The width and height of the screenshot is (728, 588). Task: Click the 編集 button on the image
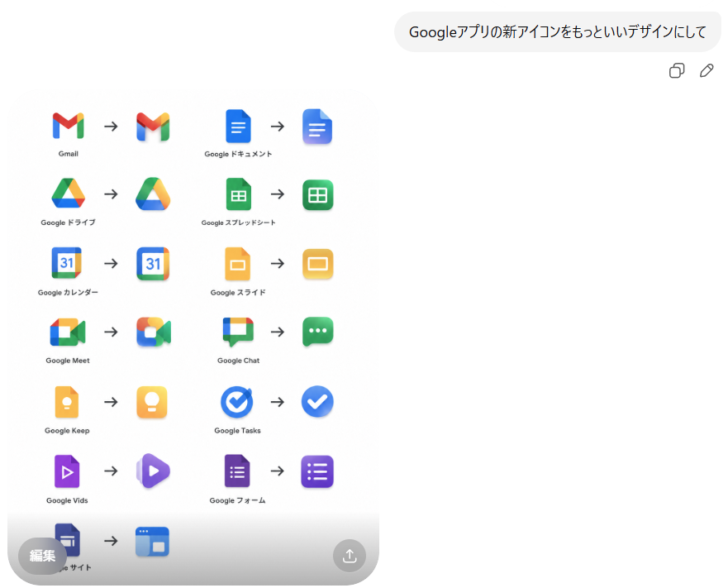coord(42,556)
